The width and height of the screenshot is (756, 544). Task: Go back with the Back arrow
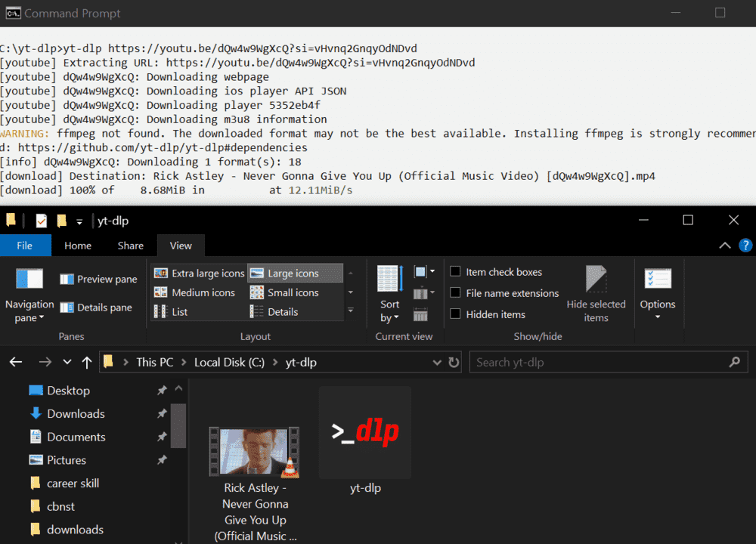pos(16,362)
